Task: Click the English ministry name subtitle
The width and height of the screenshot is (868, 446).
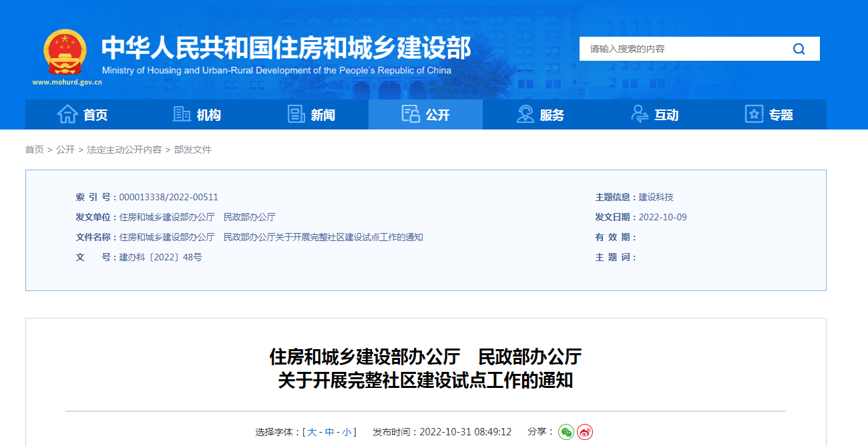Action: [x=276, y=70]
